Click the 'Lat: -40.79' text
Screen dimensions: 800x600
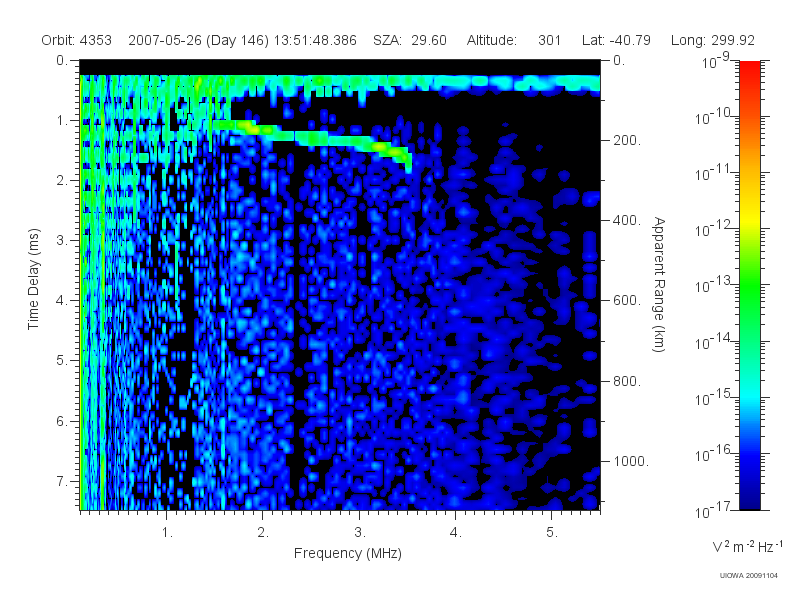(x=616, y=40)
